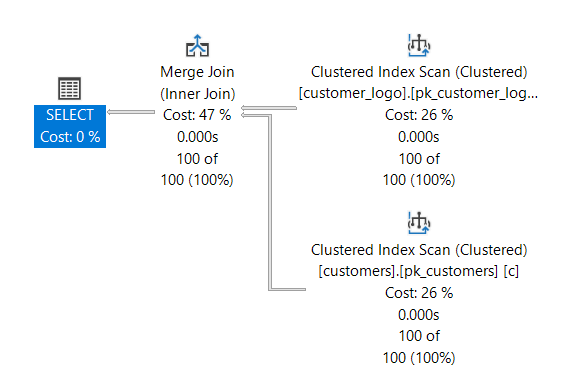Select the highlighted SELECT Cost: 0 % node
Screen dimensions: 585x390
coord(70,126)
